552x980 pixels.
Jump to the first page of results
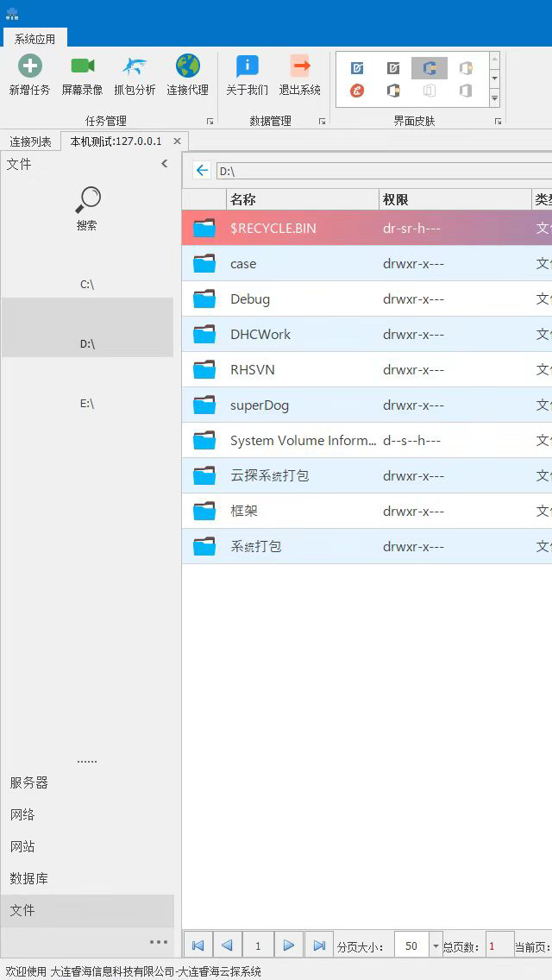pos(198,945)
